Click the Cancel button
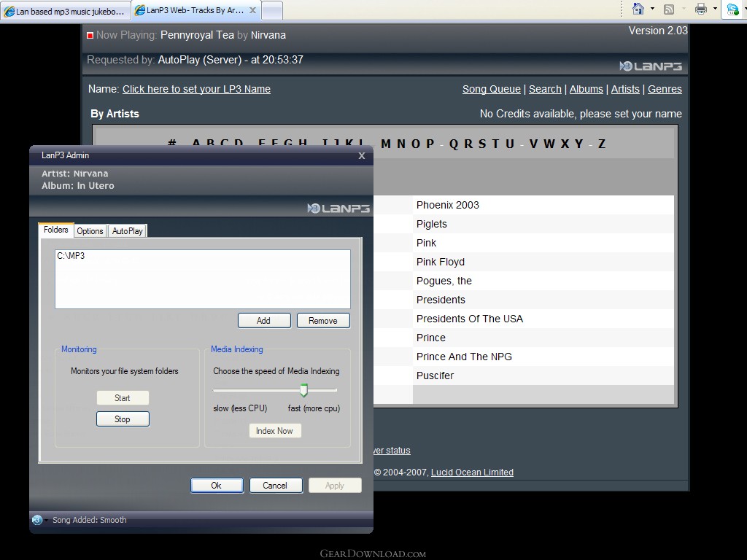This screenshot has width=747, height=560. click(x=275, y=485)
